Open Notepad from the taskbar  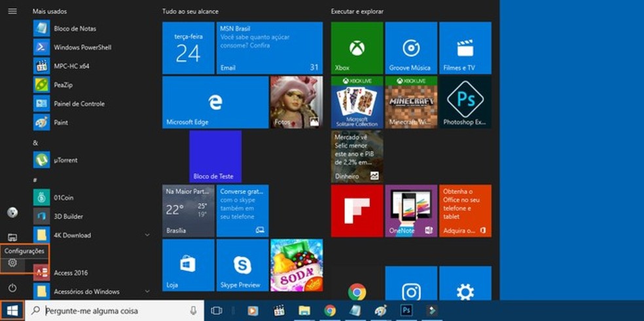(x=355, y=311)
